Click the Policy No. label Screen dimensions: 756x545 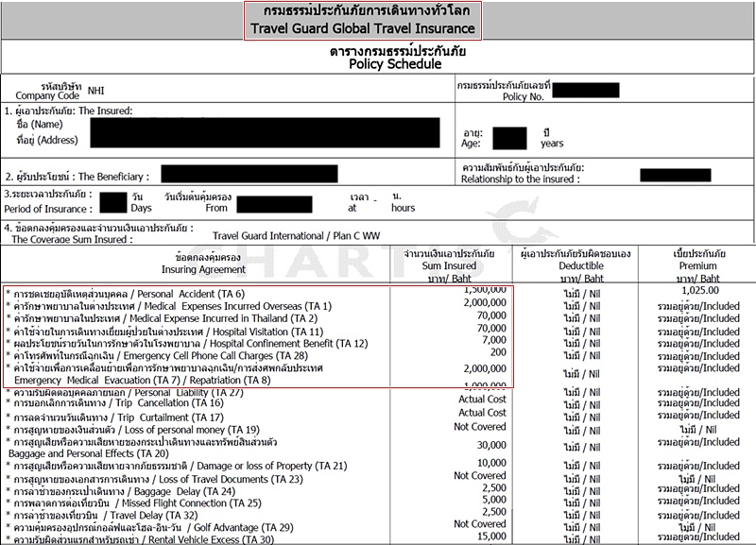(x=524, y=96)
